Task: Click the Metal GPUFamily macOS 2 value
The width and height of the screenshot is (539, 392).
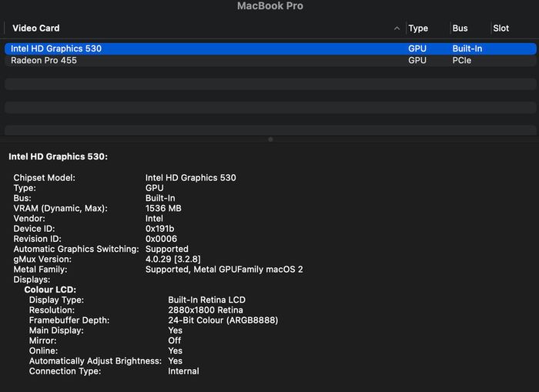Action: coord(224,270)
